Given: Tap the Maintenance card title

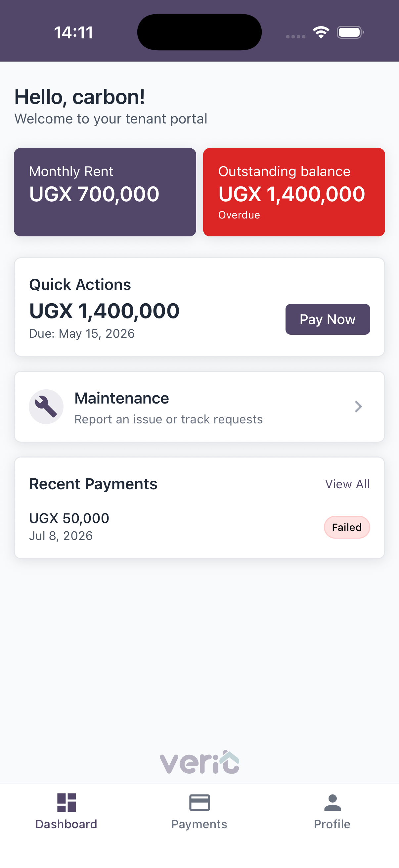Looking at the screenshot, I should click(121, 398).
